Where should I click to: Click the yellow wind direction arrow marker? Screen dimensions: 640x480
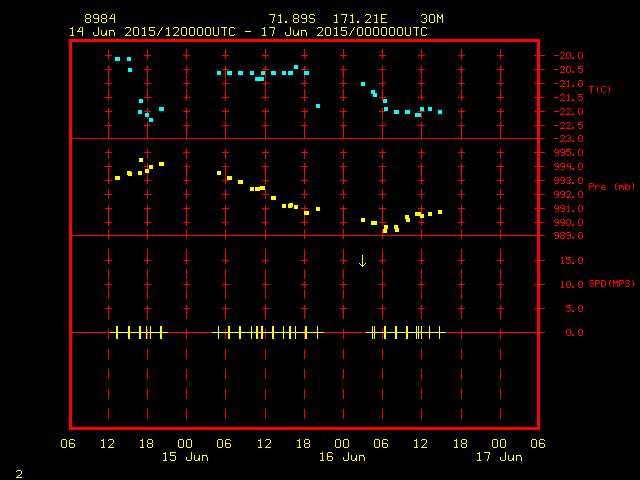pos(362,261)
